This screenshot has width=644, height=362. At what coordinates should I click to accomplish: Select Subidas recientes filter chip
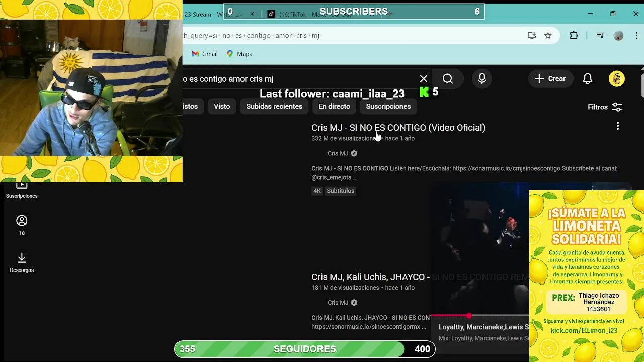(274, 106)
